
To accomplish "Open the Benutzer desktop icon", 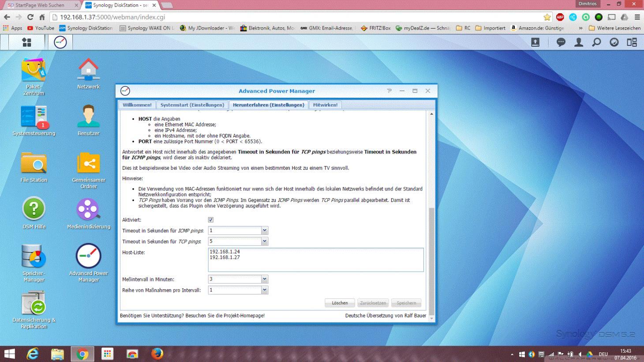I will click(x=89, y=120).
